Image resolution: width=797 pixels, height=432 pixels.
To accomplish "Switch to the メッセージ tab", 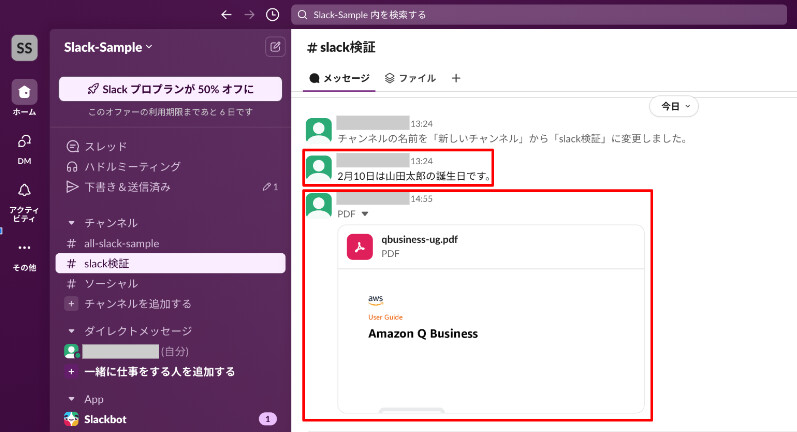I will point(339,78).
